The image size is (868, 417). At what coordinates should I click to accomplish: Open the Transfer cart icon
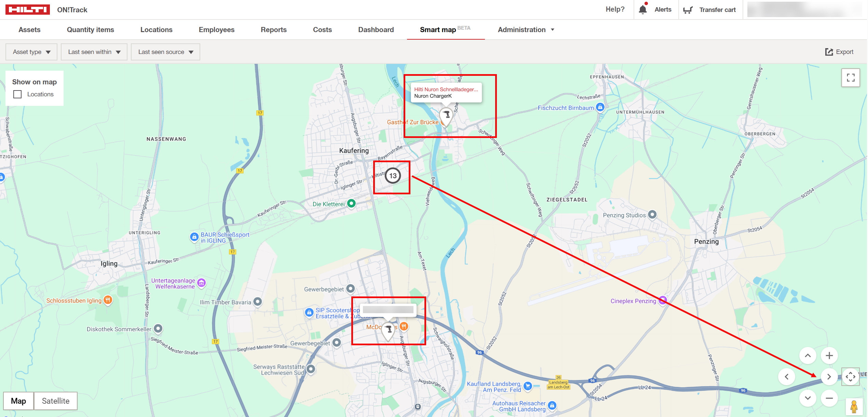click(688, 9)
